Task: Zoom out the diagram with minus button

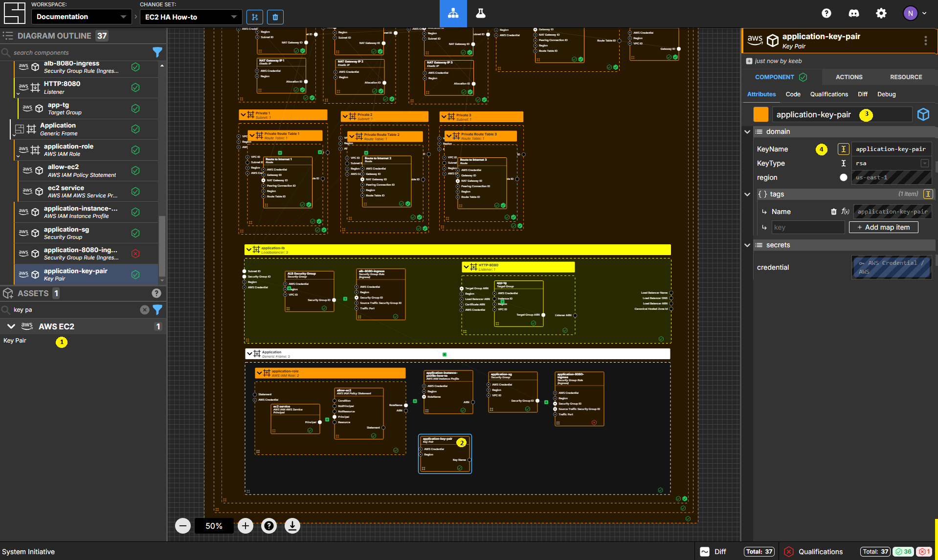Action: [183, 526]
